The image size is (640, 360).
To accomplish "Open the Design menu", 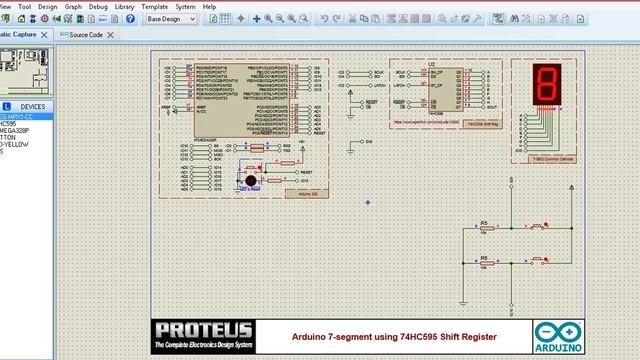I will click(x=47, y=7).
